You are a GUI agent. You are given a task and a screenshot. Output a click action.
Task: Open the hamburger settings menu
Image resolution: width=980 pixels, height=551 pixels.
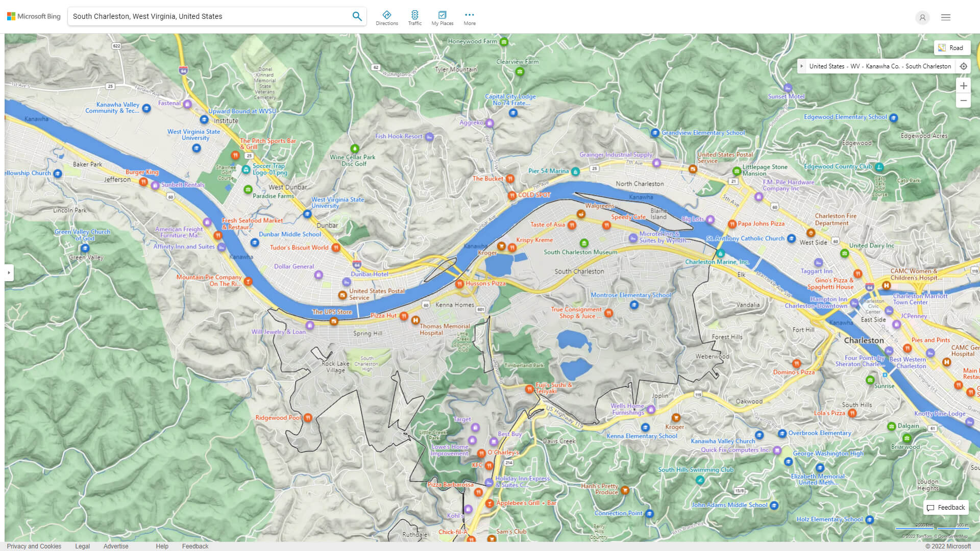point(946,17)
